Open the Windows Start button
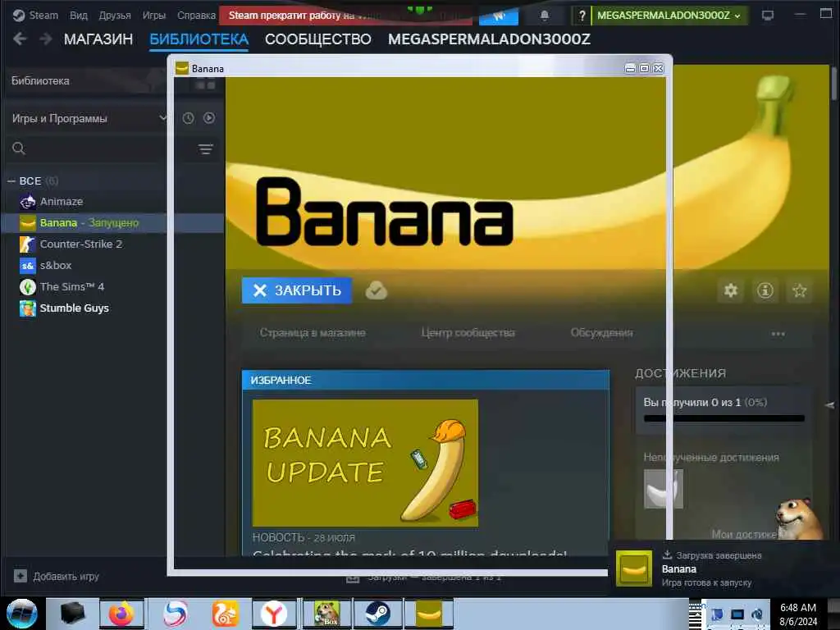This screenshot has width=840, height=630. (22, 614)
